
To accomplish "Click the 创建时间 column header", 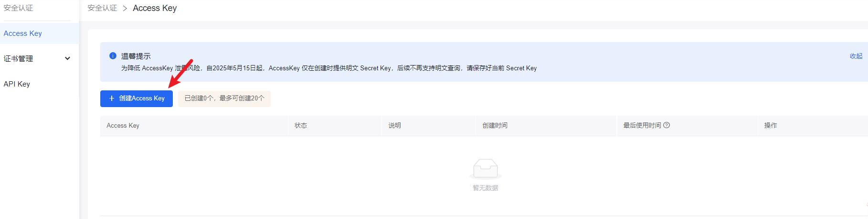I will point(495,126).
